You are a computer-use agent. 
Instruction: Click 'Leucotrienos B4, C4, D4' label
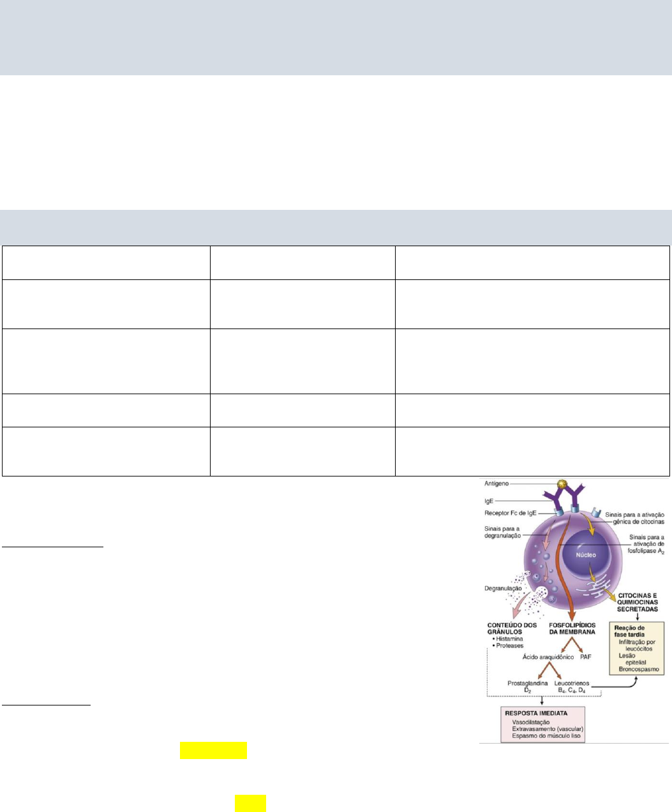(572, 686)
